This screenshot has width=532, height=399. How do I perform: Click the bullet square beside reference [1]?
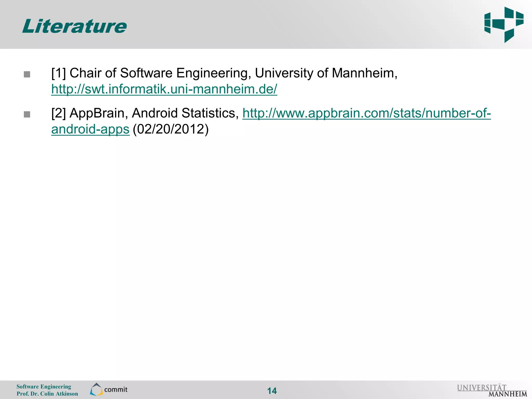point(27,74)
